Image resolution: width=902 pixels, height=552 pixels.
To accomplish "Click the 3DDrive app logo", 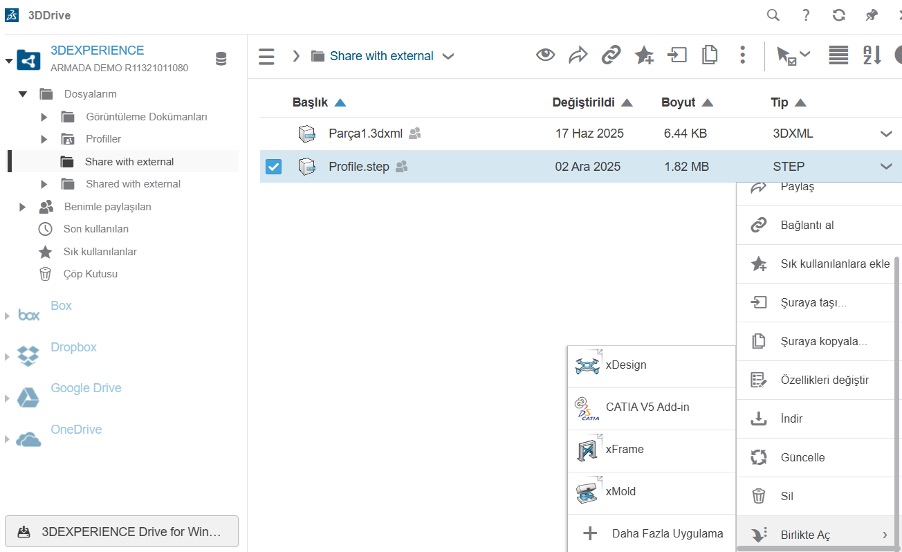I will pos(12,15).
